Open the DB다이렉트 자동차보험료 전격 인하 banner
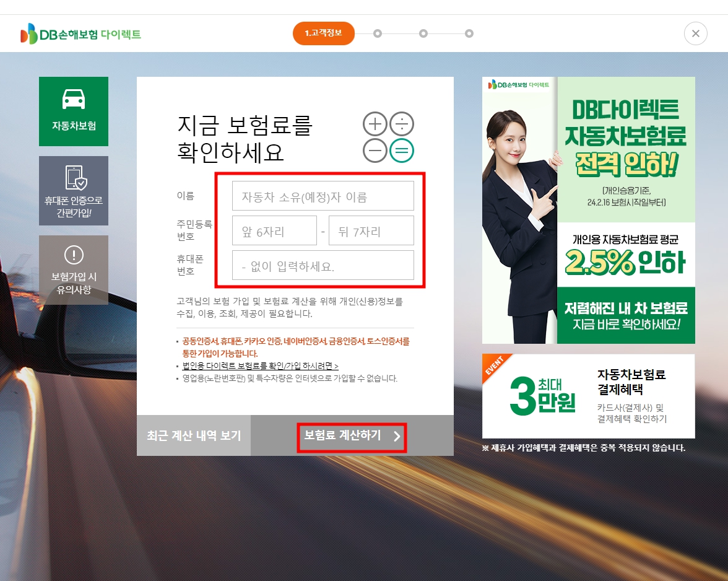The height and width of the screenshot is (581, 728). (588, 211)
